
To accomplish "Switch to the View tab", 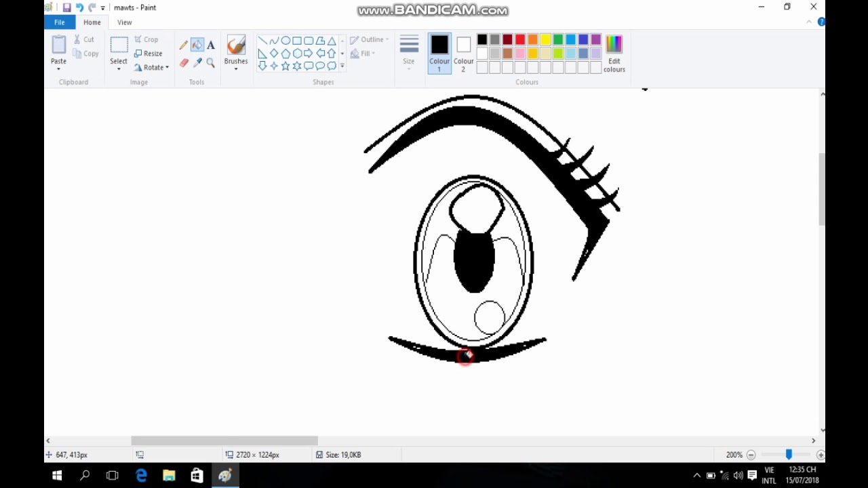I will (124, 22).
